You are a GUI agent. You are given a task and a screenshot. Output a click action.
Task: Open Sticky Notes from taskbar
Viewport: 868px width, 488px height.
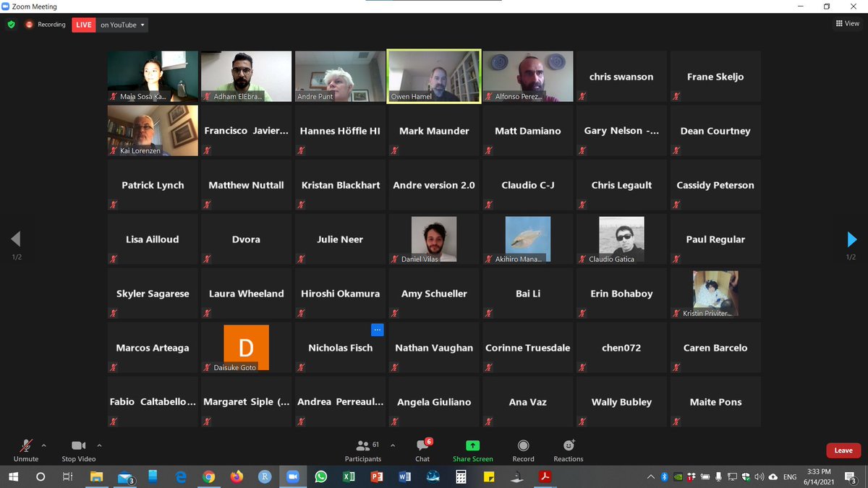pyautogui.click(x=488, y=477)
